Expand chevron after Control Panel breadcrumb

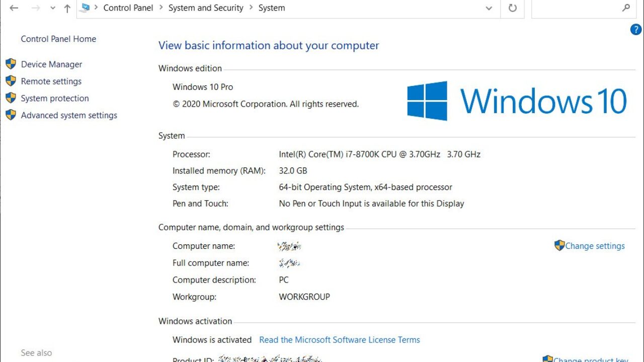pyautogui.click(x=160, y=8)
